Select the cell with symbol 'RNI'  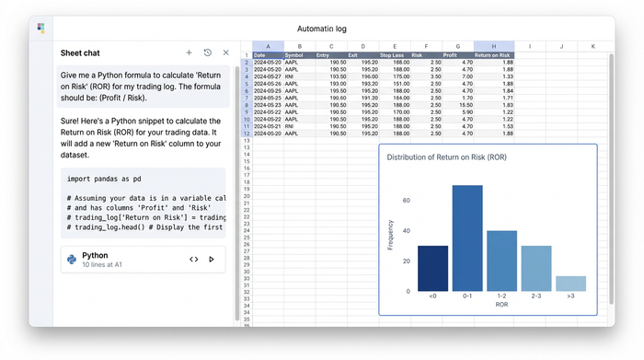[299, 126]
